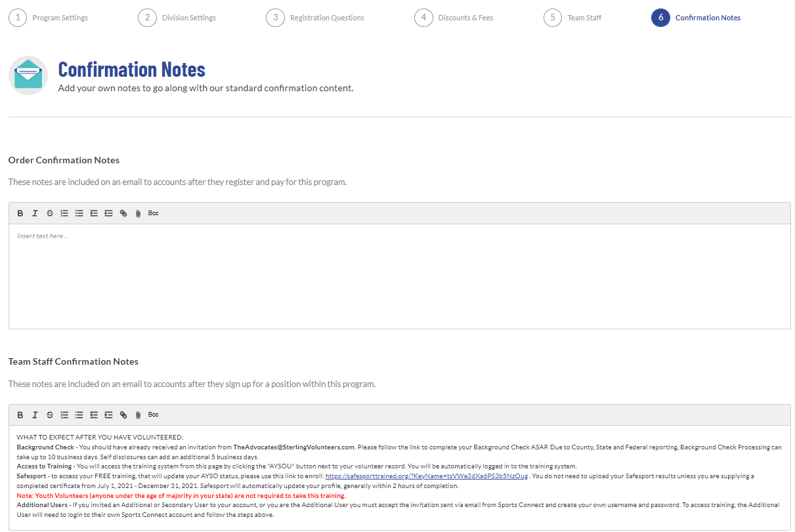The image size is (795, 532).
Task: Decrease indent in Team Staff Notes toolbar
Action: tap(94, 415)
